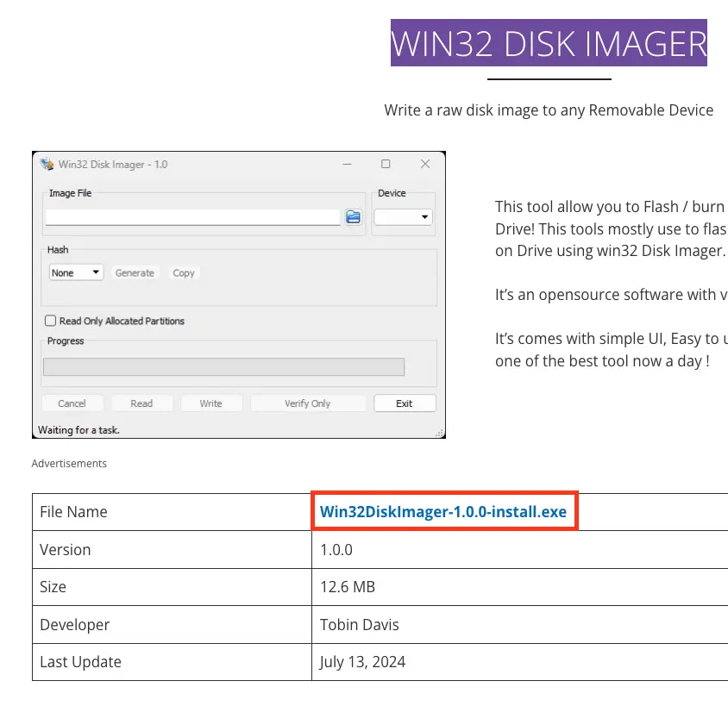Minimize the Win32 Disk Imager window
Image resolution: width=728 pixels, height=706 pixels.
(348, 164)
